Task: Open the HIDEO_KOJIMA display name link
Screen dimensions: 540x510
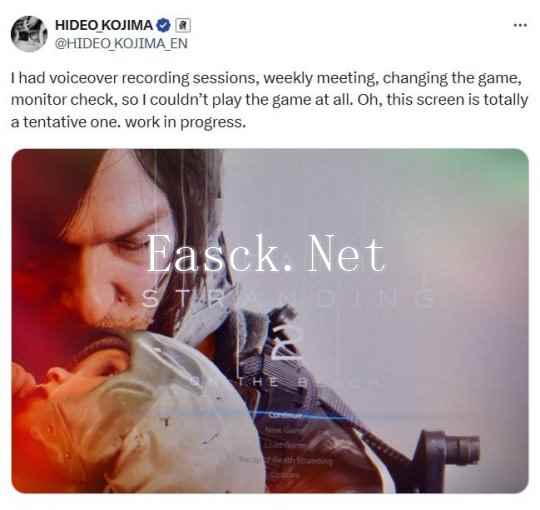Action: click(x=104, y=25)
